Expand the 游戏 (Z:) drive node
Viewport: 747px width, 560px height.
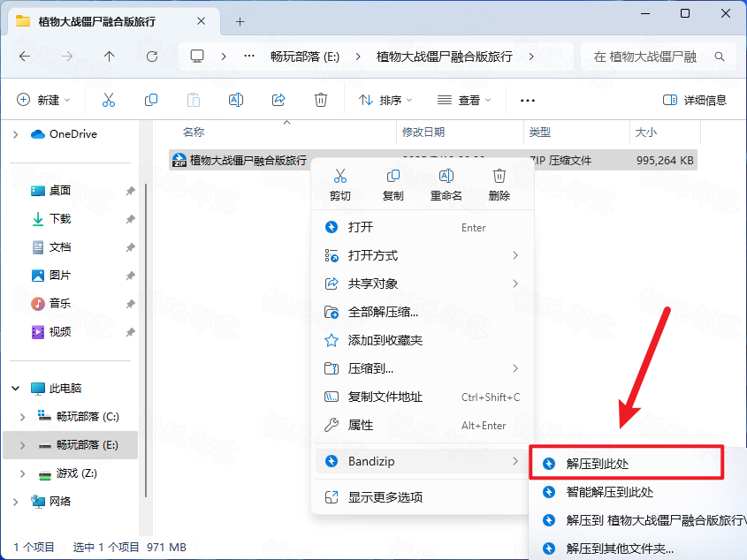pos(22,473)
